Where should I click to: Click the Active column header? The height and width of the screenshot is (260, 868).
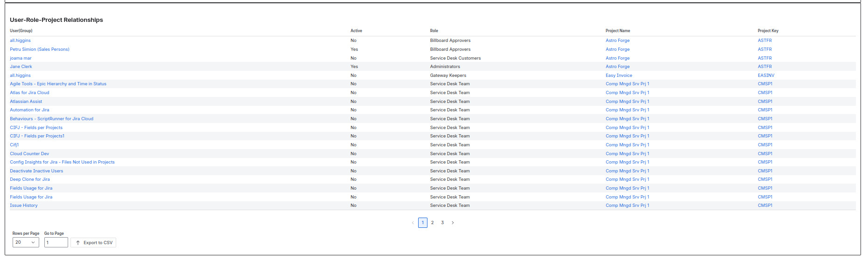click(356, 31)
